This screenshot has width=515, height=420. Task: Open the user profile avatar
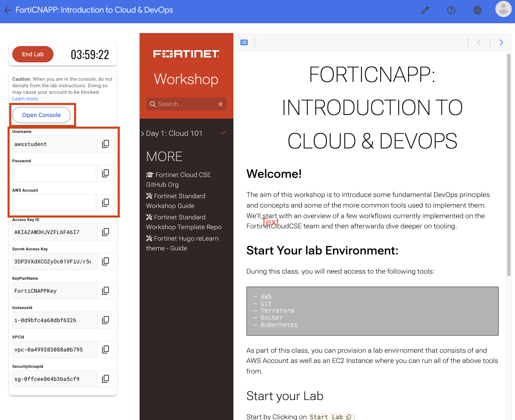(504, 9)
